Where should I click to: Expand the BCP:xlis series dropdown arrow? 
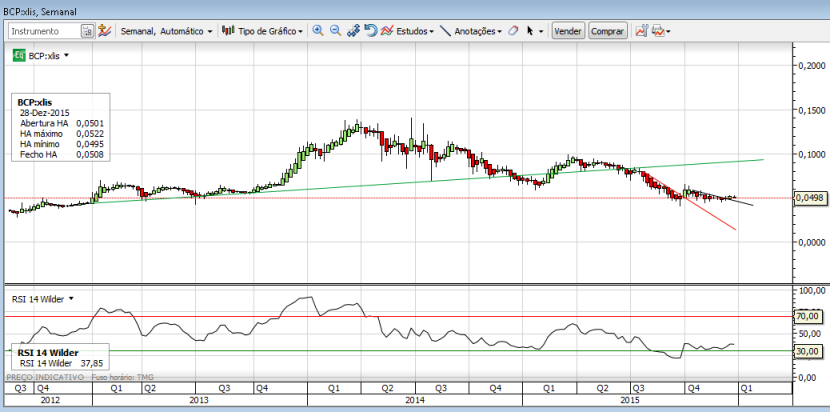click(x=67, y=55)
